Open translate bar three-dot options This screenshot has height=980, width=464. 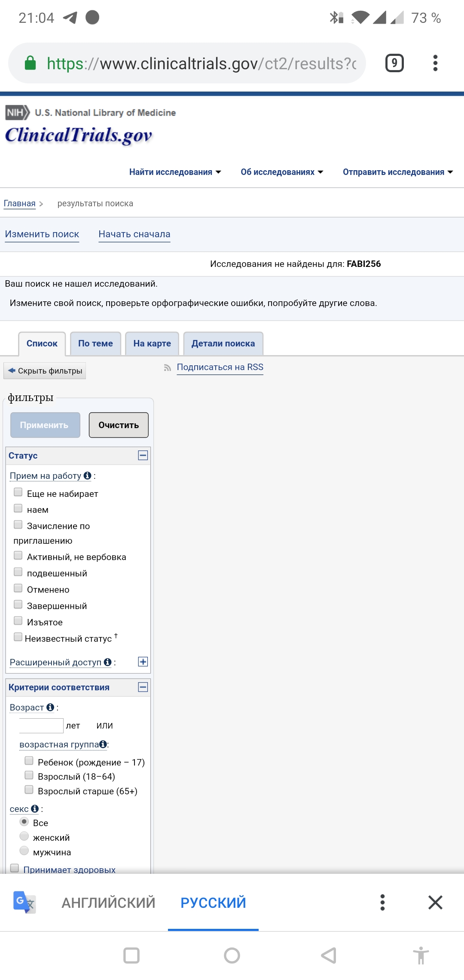382,902
